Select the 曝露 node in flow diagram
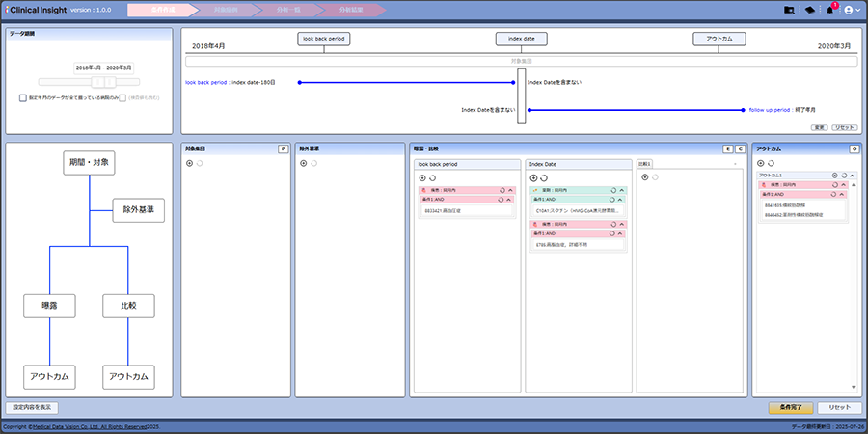This screenshot has width=868, height=434. click(49, 306)
